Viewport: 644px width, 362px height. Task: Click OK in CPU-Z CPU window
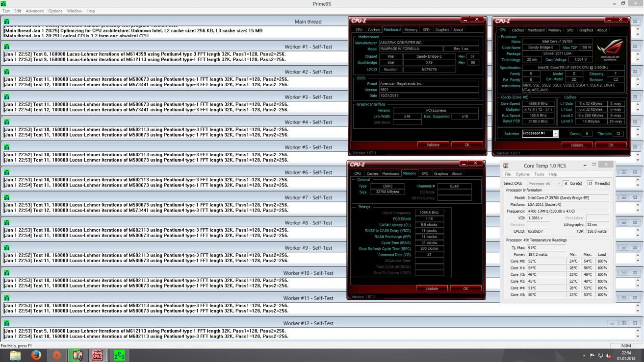click(x=611, y=145)
